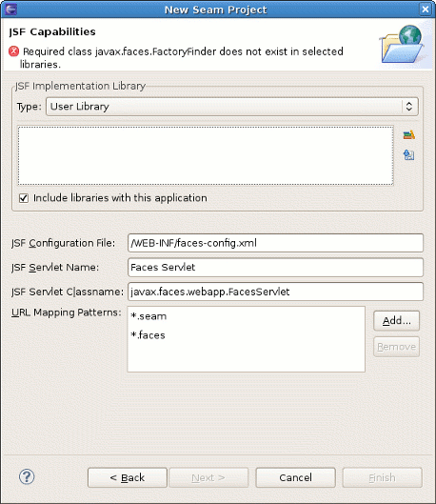Viewport: 436px width, 504px height.
Task: Open the Type User Library dropdown
Action: click(x=232, y=107)
